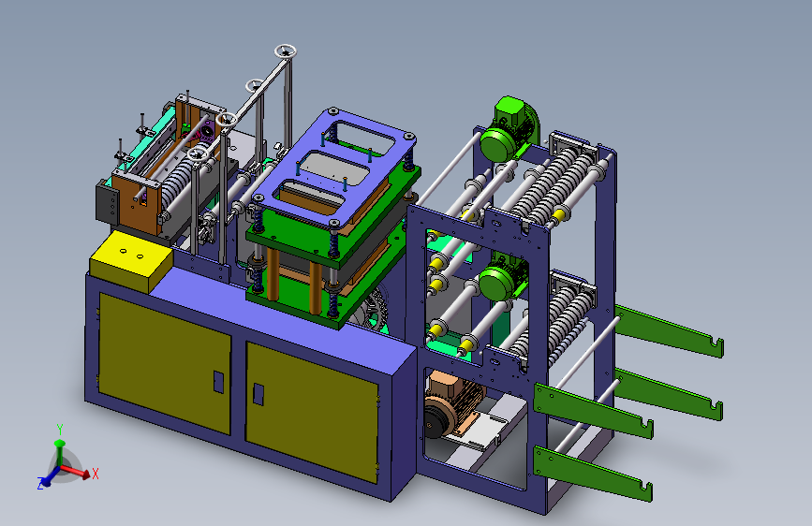Select the yellow box on the machine base

pos(130,261)
